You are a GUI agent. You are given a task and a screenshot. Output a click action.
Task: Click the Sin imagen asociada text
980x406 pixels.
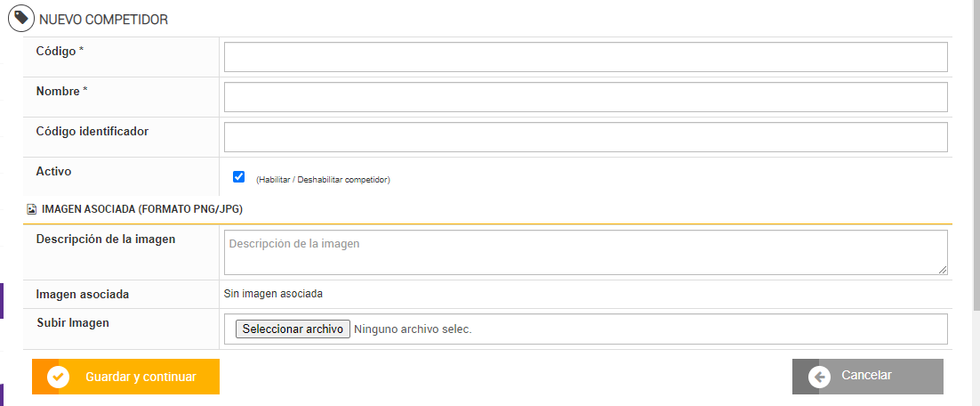[274, 293]
